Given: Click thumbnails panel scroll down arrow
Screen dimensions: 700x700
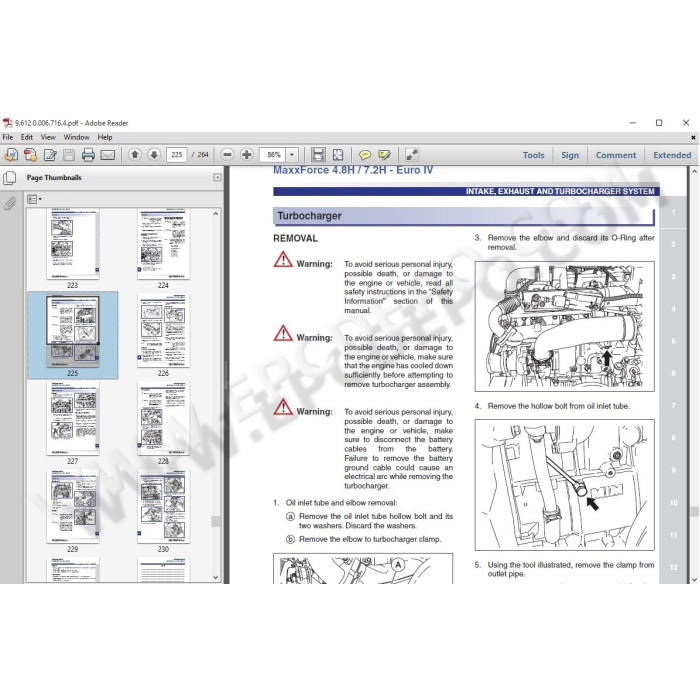Looking at the screenshot, I should (216, 577).
